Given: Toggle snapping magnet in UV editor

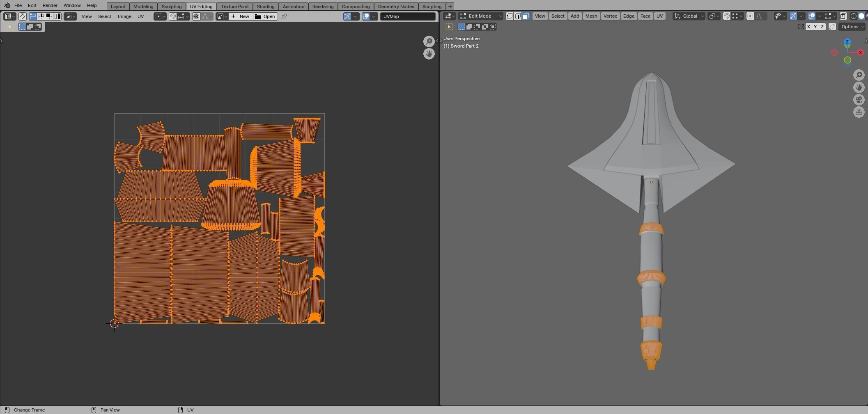Looking at the screenshot, I should tap(173, 16).
